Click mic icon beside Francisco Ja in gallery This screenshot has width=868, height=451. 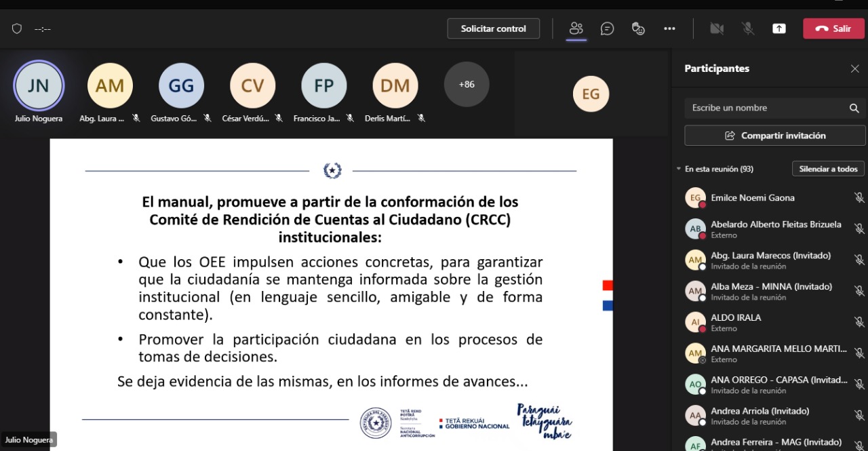(x=350, y=118)
